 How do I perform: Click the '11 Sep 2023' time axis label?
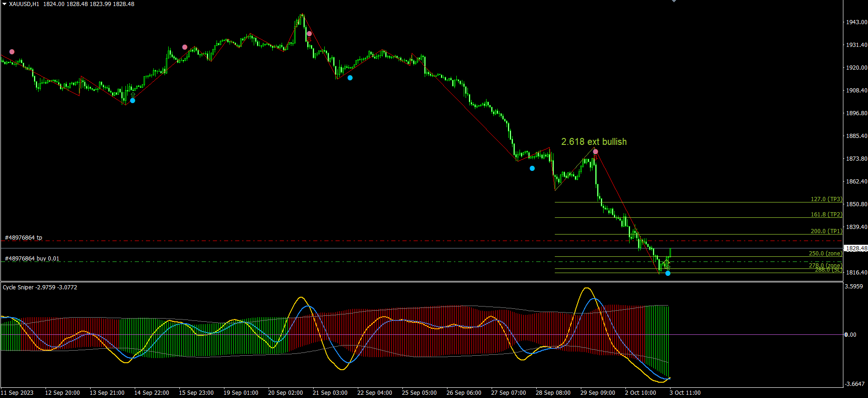click(17, 393)
